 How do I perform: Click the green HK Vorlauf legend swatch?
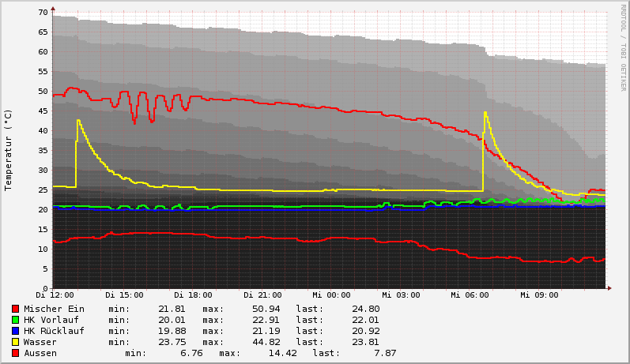pos(15,320)
